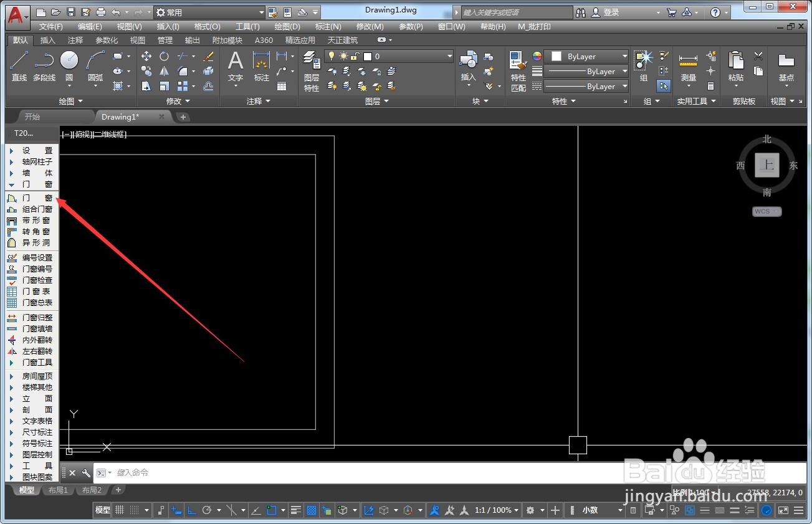Screen dimensions: 812x524
Task: Select the Arc (圆弧) tool
Action: [95, 65]
